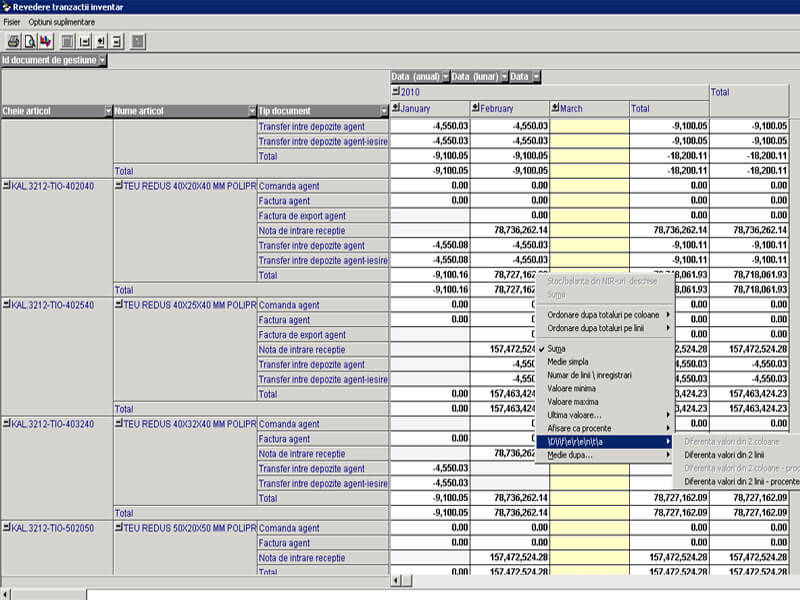Click the Print icon in the toolbar
Image resolution: width=800 pixels, height=600 pixels.
pos(13,41)
